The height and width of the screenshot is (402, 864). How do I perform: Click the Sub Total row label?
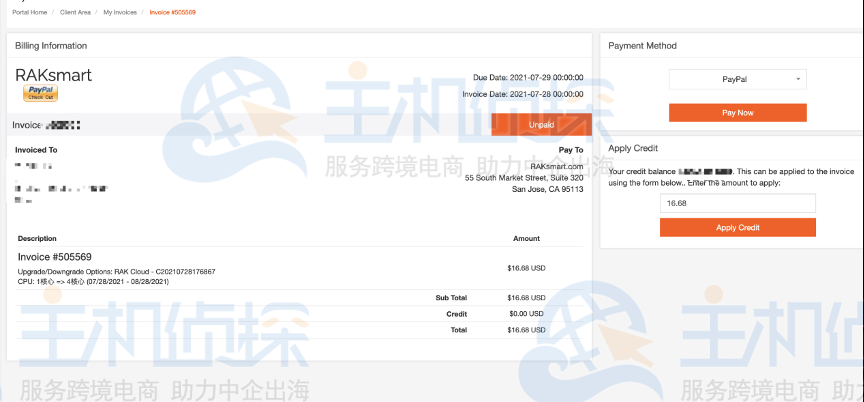pyautogui.click(x=451, y=298)
